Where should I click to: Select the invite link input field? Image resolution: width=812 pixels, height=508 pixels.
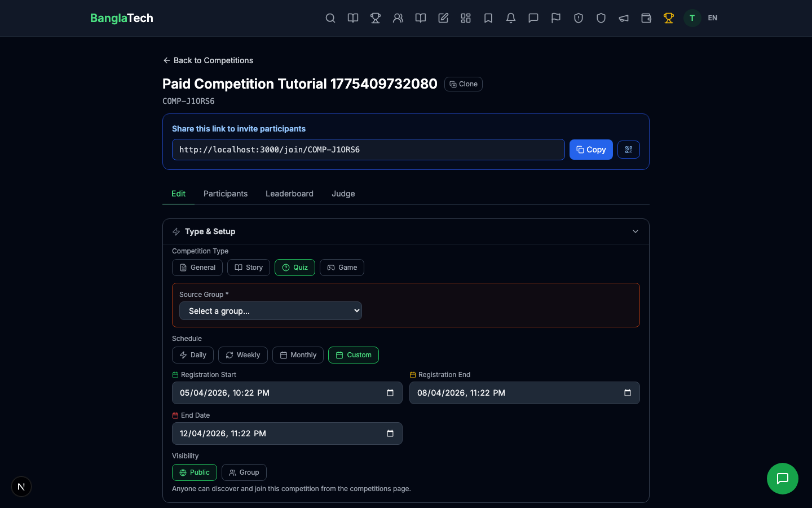coord(368,150)
